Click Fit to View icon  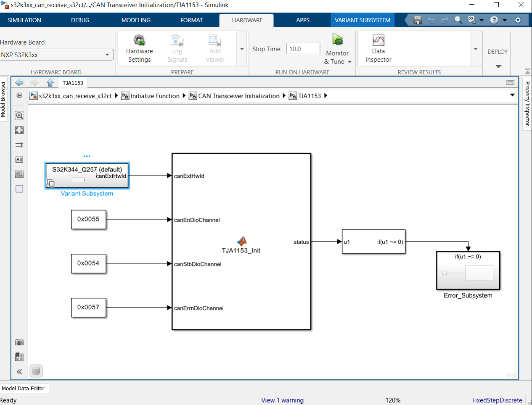tap(19, 130)
